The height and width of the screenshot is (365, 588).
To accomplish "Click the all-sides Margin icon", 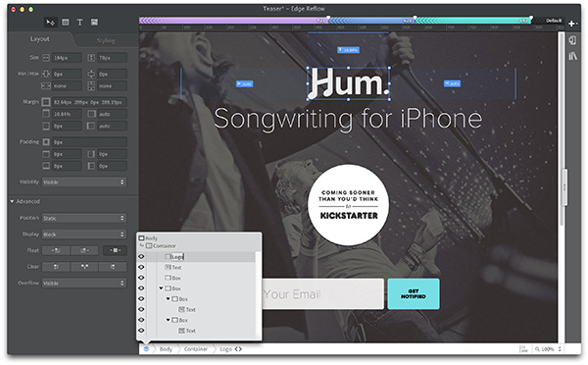I will 46,102.
